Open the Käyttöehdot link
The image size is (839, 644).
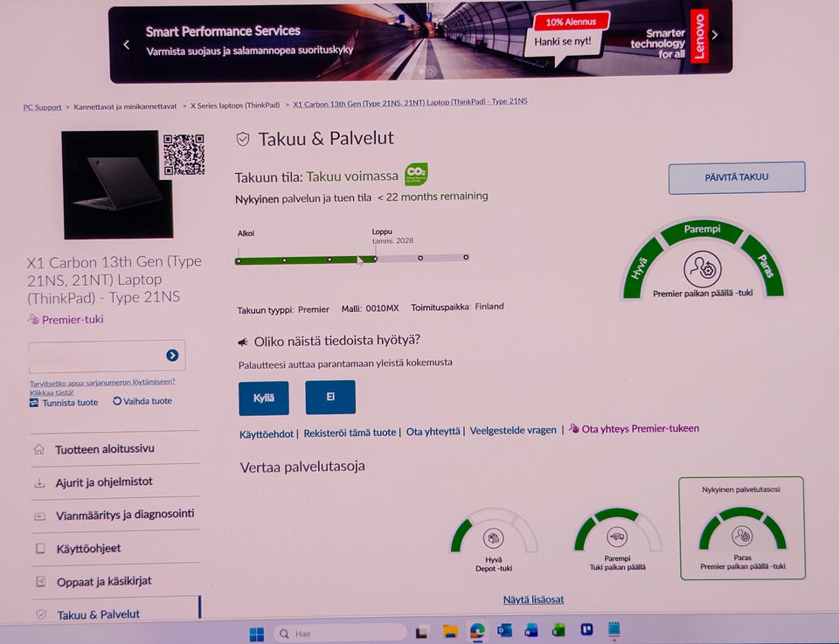click(267, 433)
